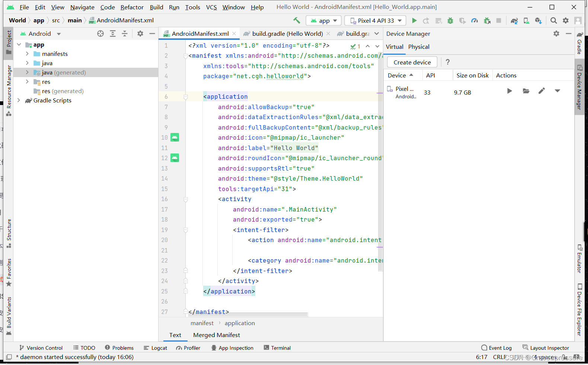Click Sync Project with Gradle Files icon

[514, 20]
